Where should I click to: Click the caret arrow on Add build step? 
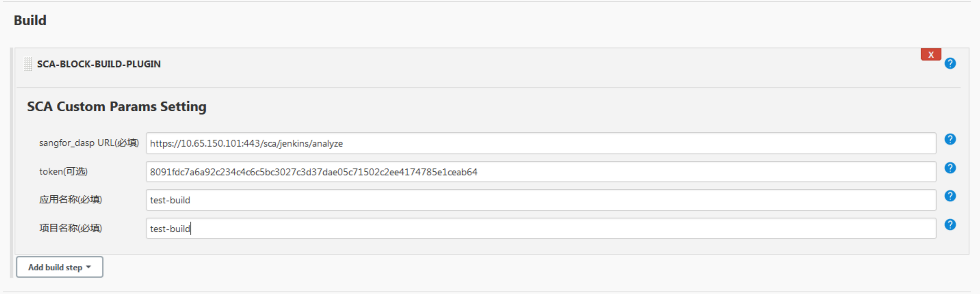point(89,267)
